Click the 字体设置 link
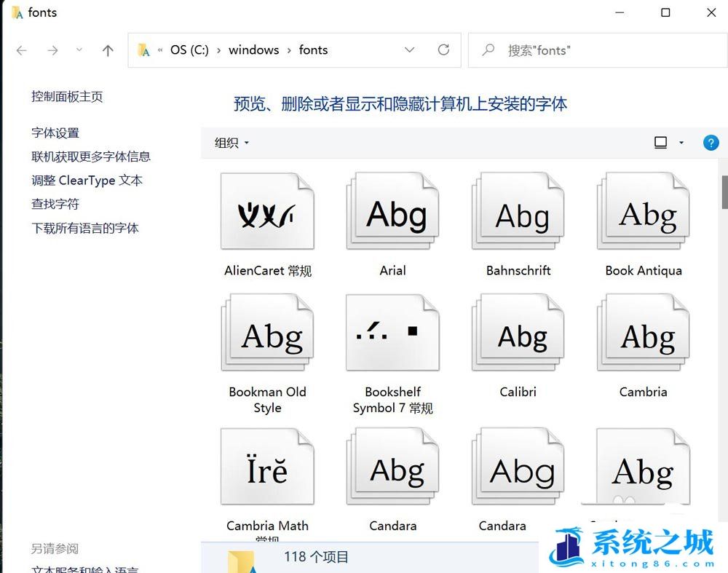 (x=55, y=133)
